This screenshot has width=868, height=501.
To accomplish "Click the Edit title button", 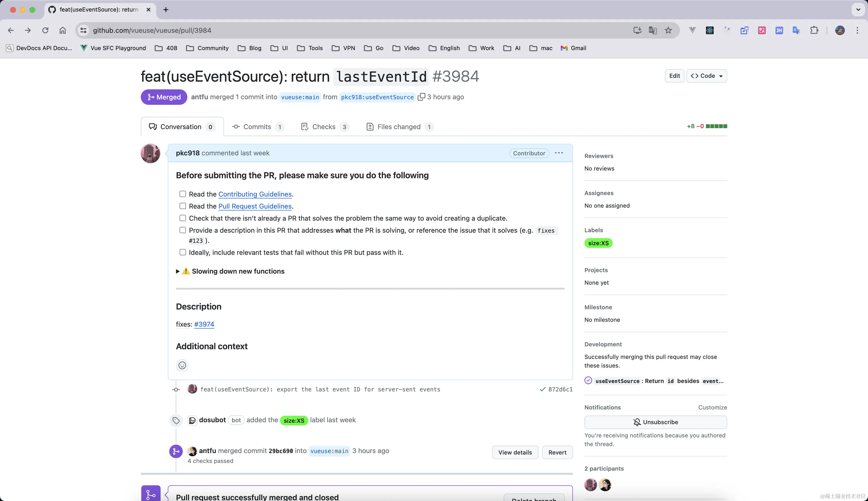I will 674,76.
